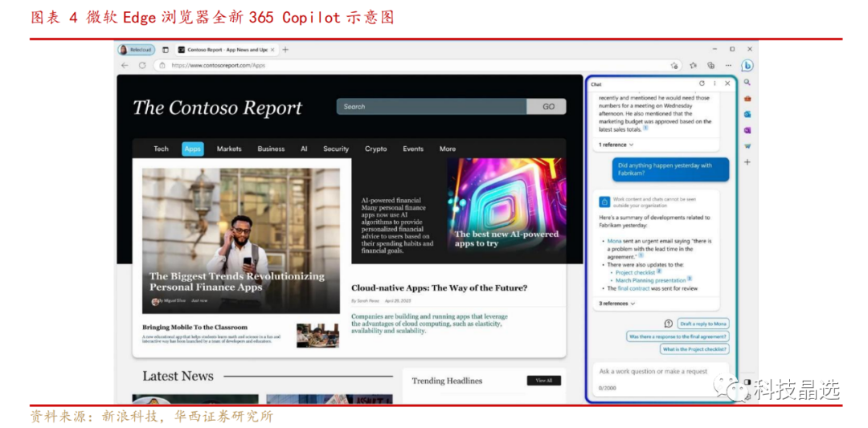Click the browser address bar URL
Screen dimensions: 868x428
(218, 65)
